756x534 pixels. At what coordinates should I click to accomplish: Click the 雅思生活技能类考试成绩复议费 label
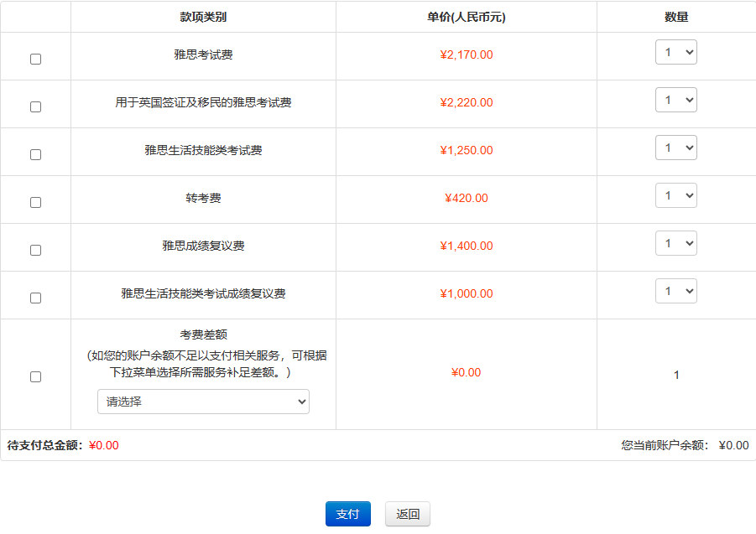pyautogui.click(x=203, y=293)
